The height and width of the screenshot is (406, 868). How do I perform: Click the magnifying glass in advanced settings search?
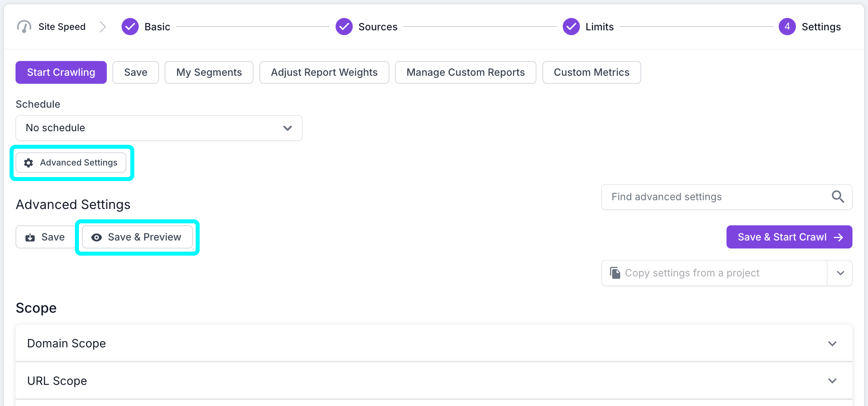click(x=837, y=197)
